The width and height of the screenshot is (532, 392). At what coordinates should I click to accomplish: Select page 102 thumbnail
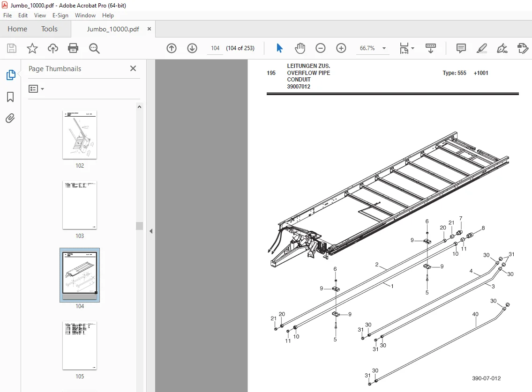point(80,134)
